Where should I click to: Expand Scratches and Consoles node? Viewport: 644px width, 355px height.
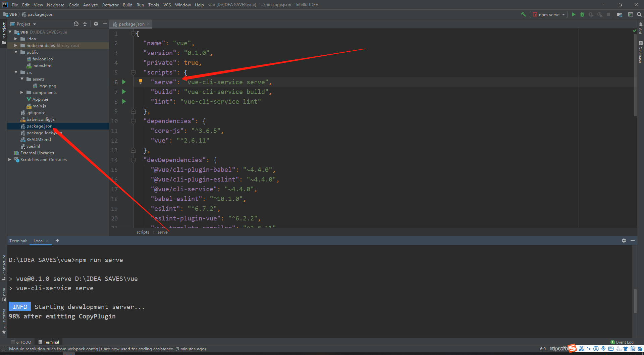click(x=10, y=159)
